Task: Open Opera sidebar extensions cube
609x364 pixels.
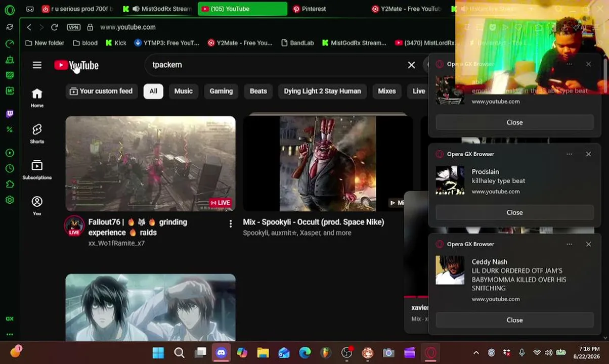Action: (x=10, y=185)
